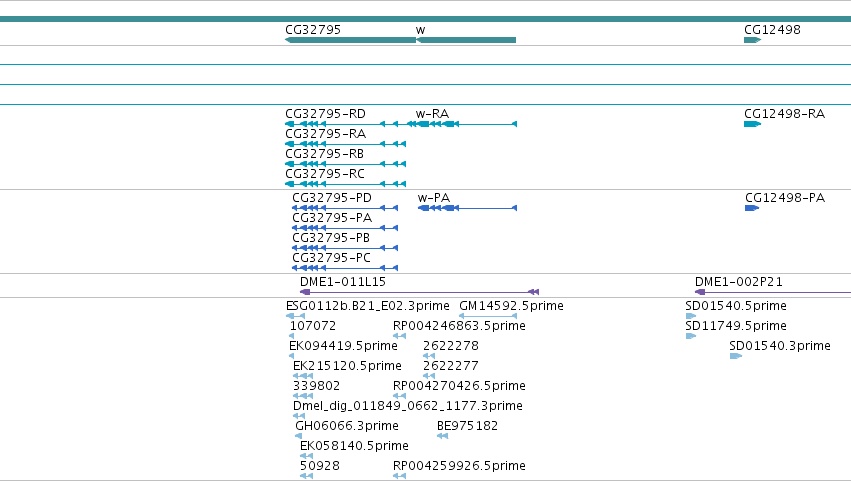Viewport: 851px width, 481px height.
Task: Click the CG32795-PD protein feature
Action: [x=345, y=208]
